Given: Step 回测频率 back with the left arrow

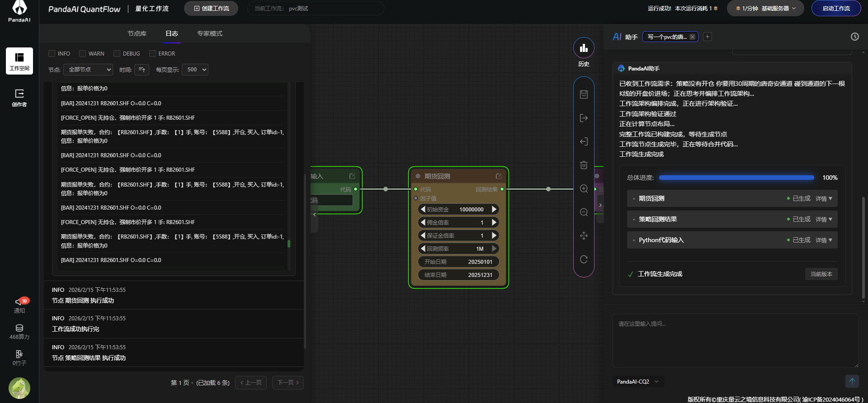Looking at the screenshot, I should 423,248.
